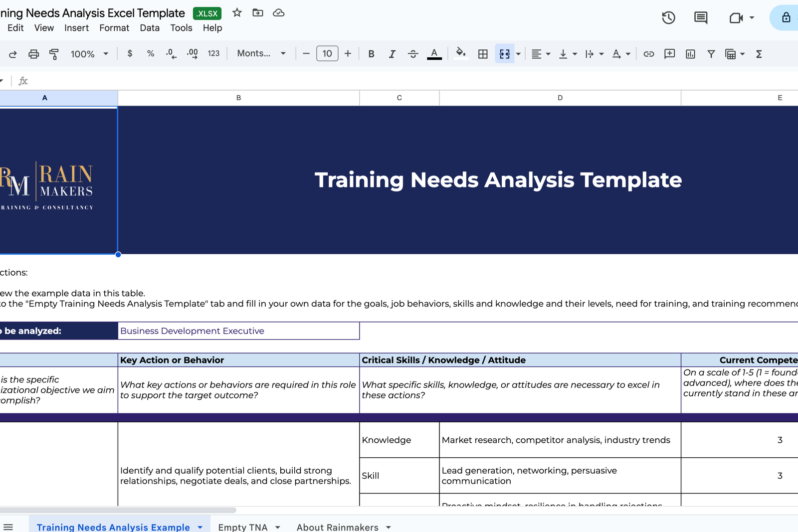Expand merge cells type dropdown
The image size is (798, 532).
518,54
